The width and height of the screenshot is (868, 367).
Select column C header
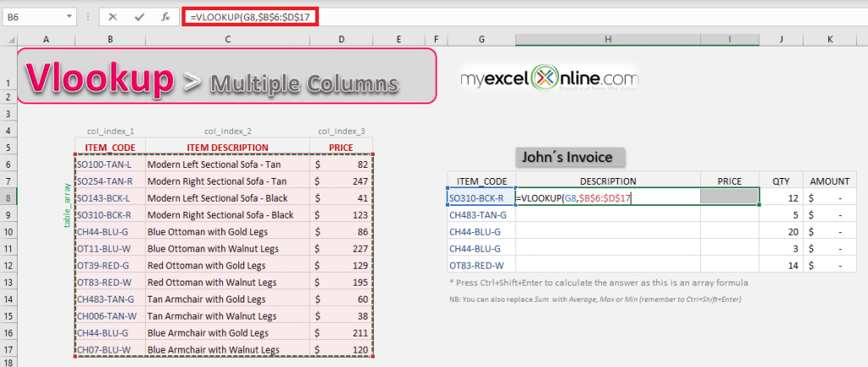coord(228,39)
